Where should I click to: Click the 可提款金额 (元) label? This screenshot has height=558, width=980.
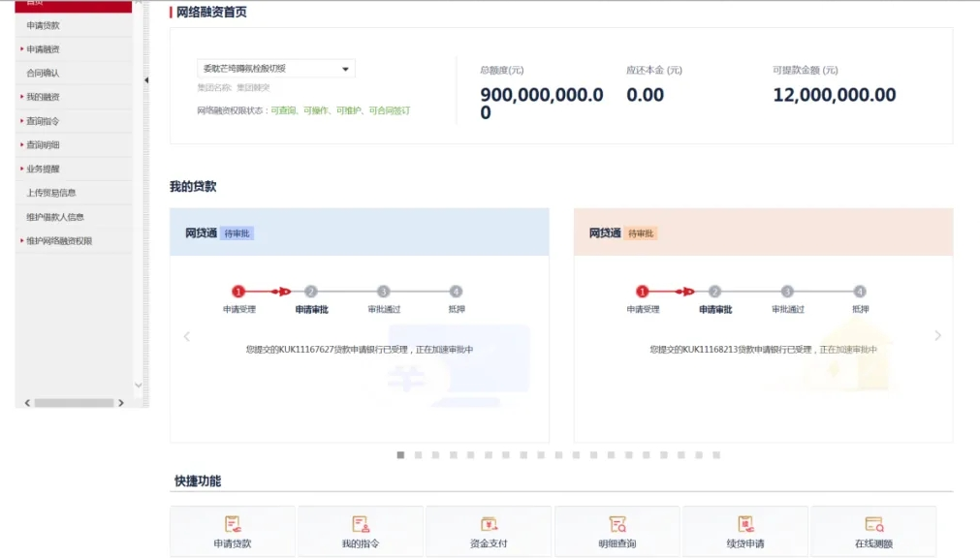[805, 70]
